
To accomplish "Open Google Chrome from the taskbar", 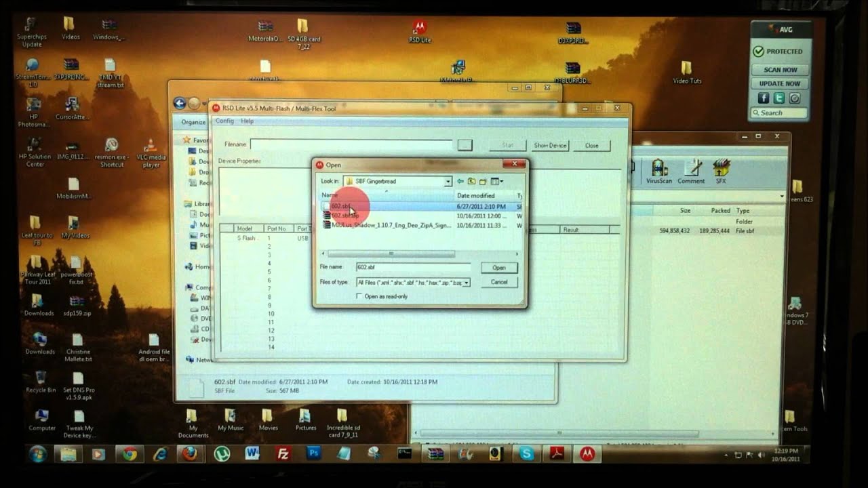I will (130, 453).
